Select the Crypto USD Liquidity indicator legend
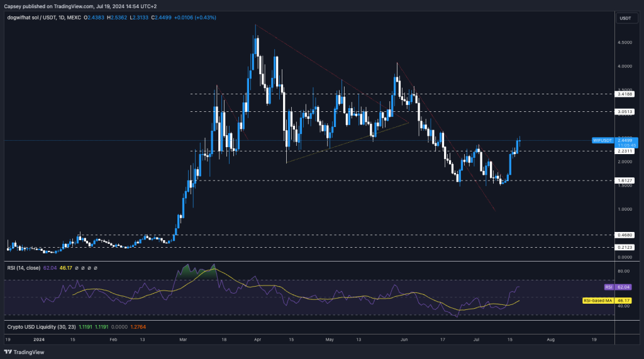 39,327
